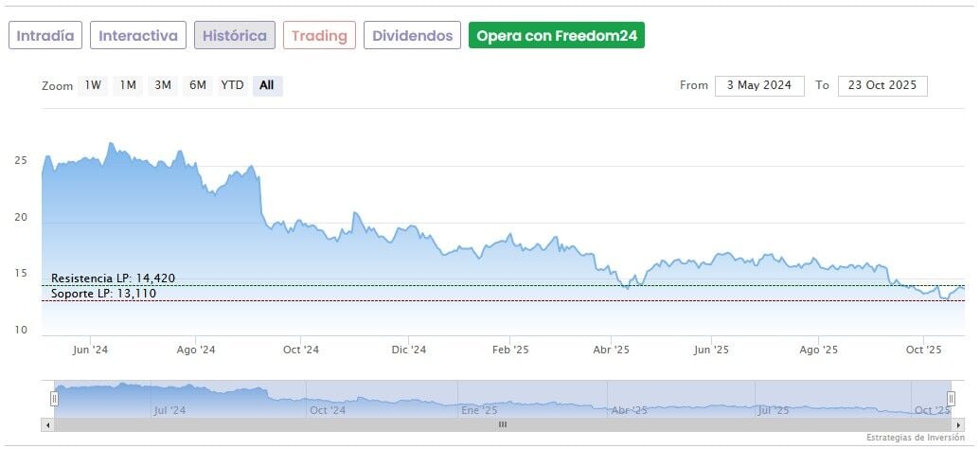Select the All zoom range
Screen dimensions: 980x449
[x=267, y=85]
